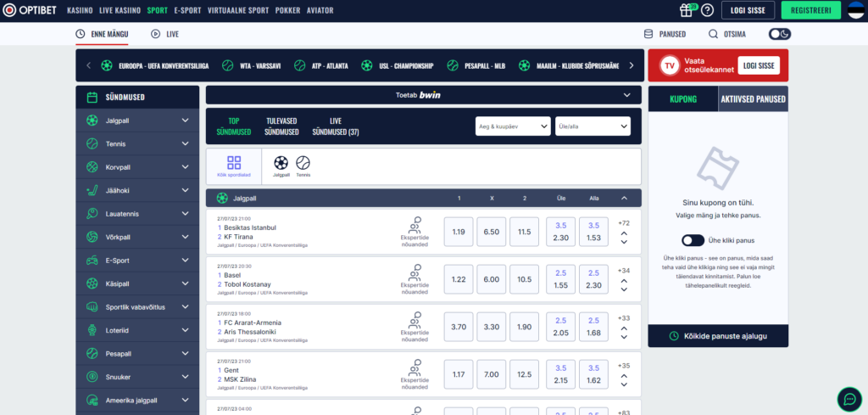Open expert tips for Basel match

click(415, 279)
